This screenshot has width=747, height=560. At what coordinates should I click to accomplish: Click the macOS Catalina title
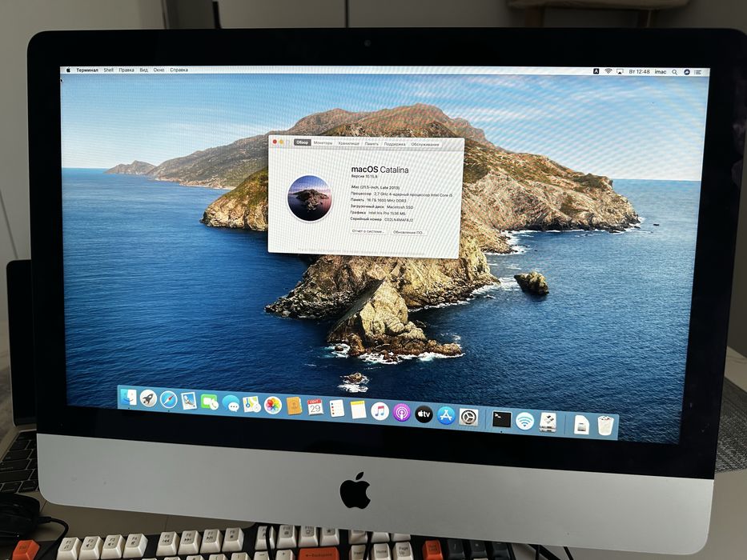[x=380, y=170]
